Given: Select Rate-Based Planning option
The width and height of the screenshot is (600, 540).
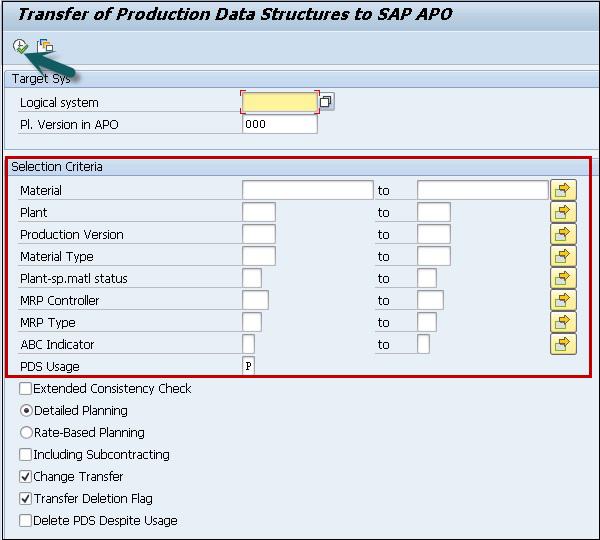Looking at the screenshot, I should coord(26,432).
